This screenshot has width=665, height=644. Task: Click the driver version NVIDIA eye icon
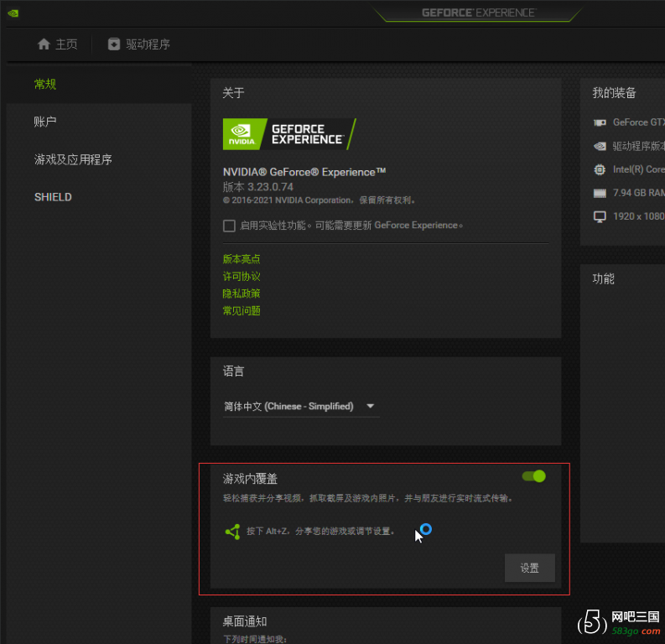[600, 146]
